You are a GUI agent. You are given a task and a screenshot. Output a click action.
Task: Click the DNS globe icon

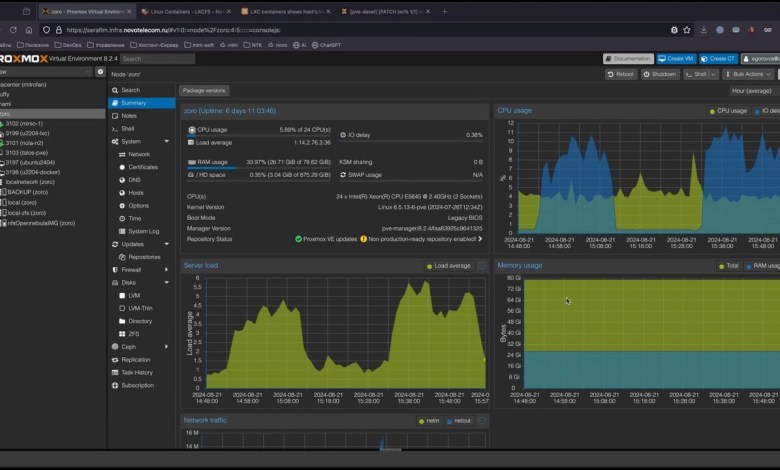tap(122, 180)
